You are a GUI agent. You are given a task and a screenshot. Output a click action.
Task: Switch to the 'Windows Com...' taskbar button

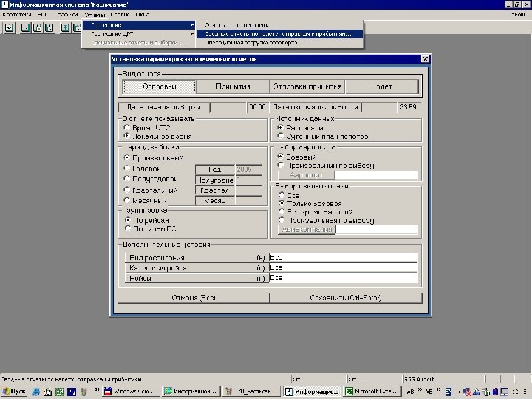[130, 392]
